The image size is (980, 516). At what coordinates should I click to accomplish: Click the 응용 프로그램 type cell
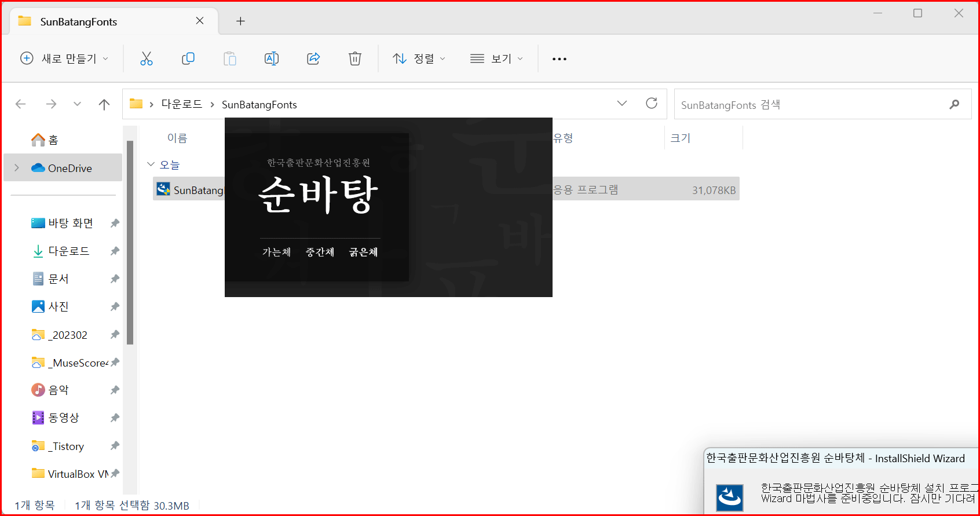coord(586,190)
